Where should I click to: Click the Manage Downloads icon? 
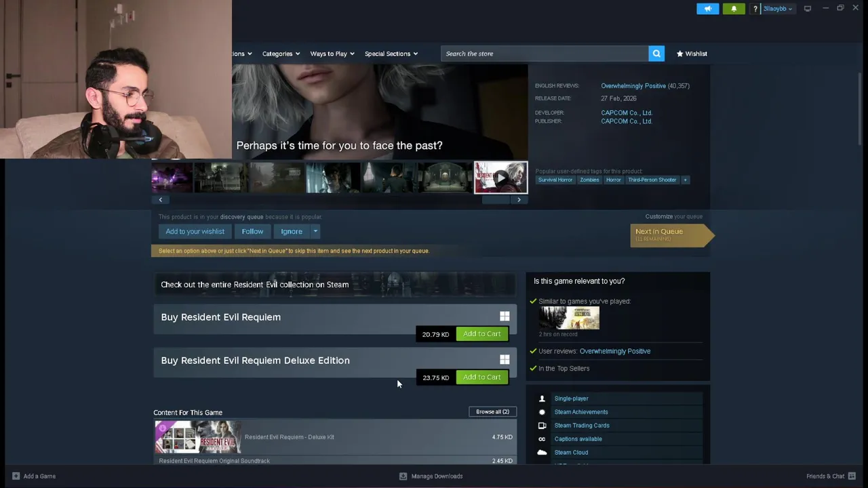[403, 476]
